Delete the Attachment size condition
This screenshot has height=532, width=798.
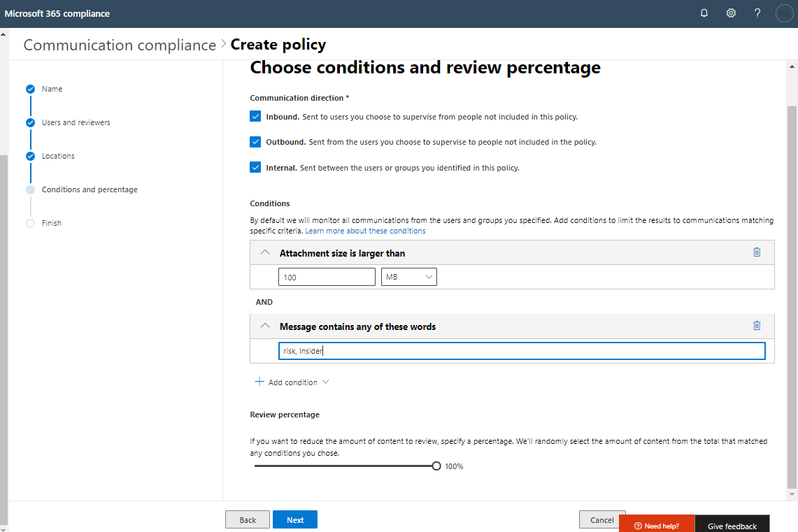[x=757, y=252]
